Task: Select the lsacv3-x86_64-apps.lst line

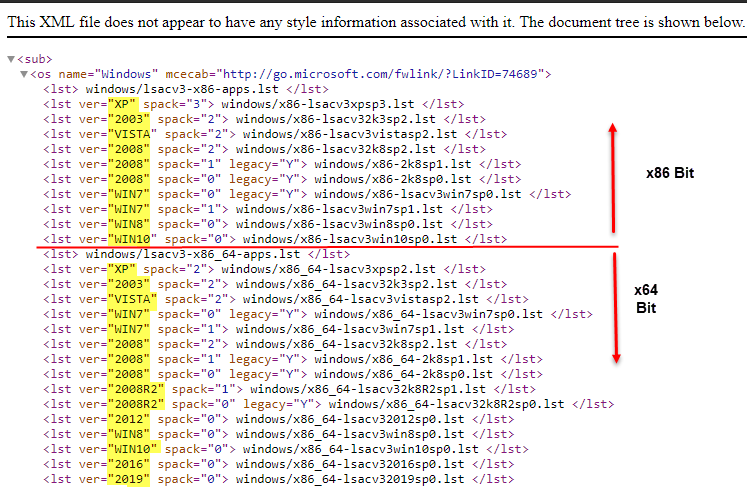Action: click(x=196, y=254)
